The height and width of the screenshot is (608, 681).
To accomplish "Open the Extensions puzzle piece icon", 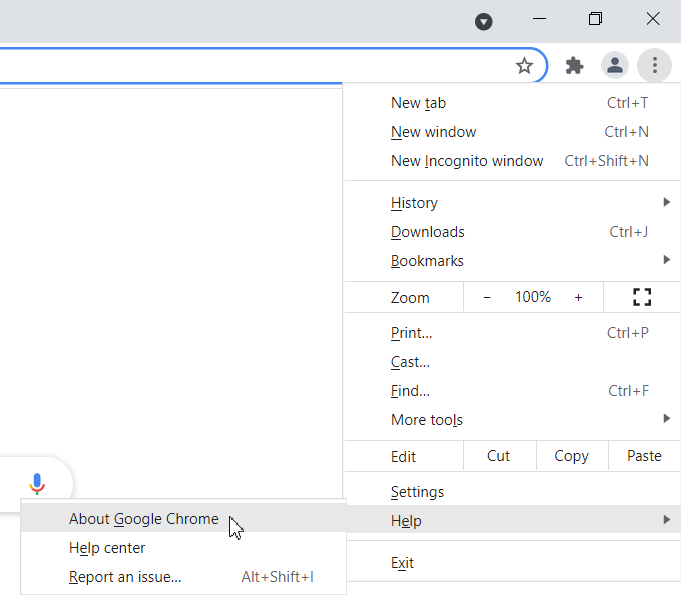I will tap(574, 66).
